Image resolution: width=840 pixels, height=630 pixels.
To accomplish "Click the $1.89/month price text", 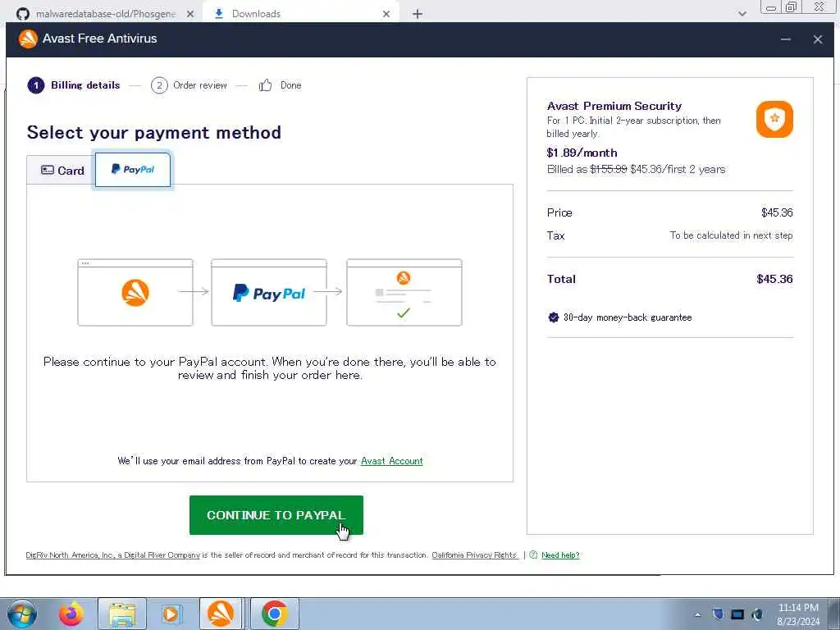I will pos(582,153).
